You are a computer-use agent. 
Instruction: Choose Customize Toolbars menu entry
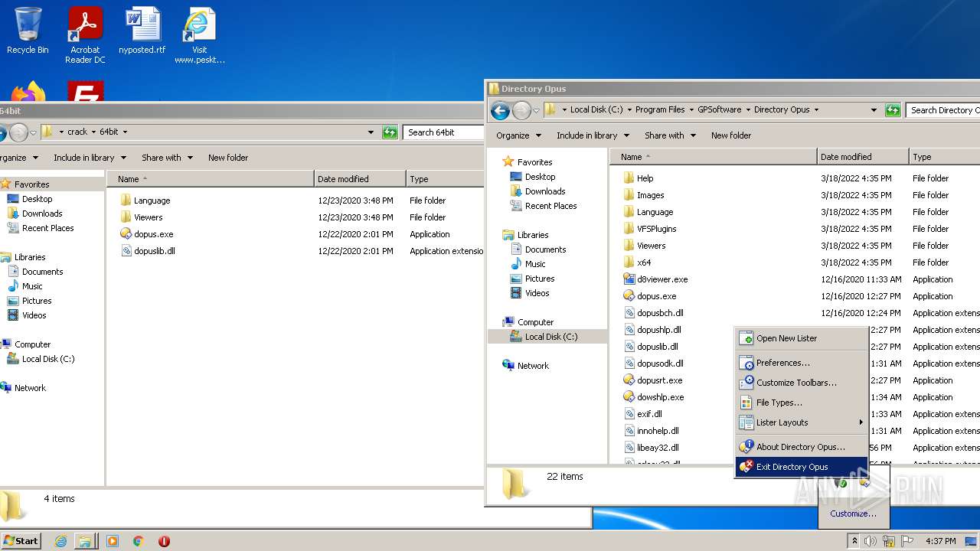coord(802,383)
